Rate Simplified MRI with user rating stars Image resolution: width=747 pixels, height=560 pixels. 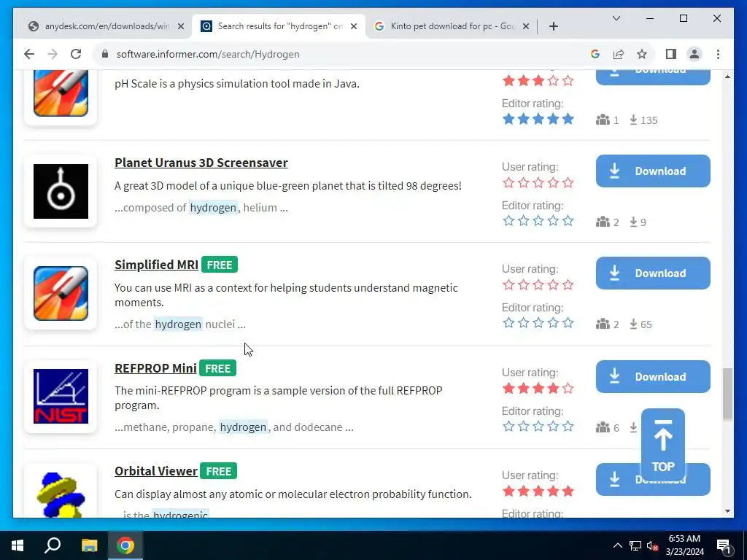pos(538,285)
